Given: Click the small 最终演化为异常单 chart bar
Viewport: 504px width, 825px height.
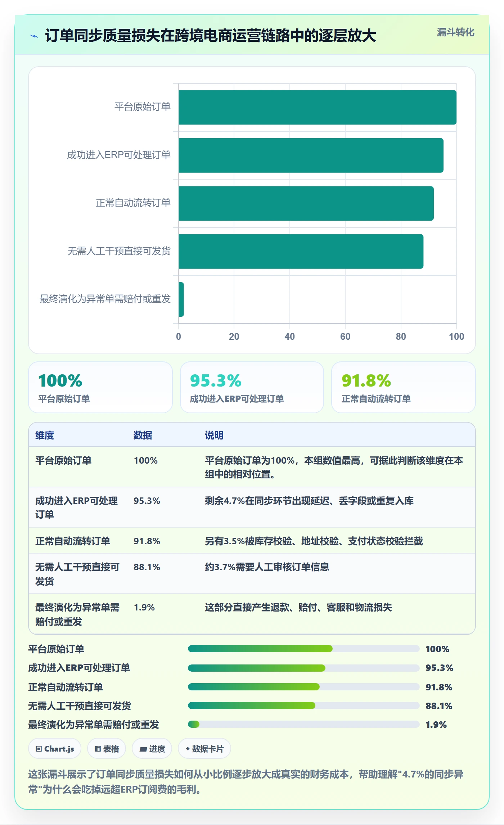Looking at the screenshot, I should [x=181, y=299].
